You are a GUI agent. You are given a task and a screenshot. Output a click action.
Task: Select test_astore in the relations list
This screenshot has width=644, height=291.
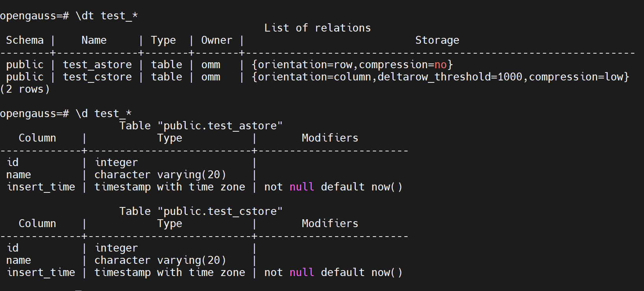coord(97,65)
